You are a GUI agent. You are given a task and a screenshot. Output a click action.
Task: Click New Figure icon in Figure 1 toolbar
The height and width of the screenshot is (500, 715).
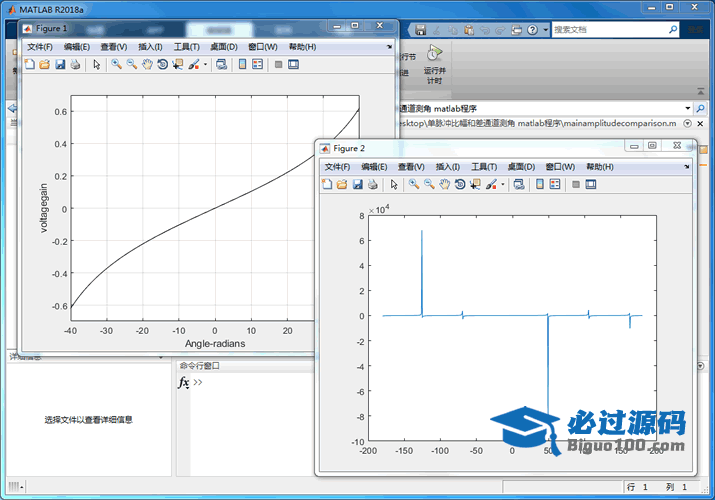(x=30, y=64)
